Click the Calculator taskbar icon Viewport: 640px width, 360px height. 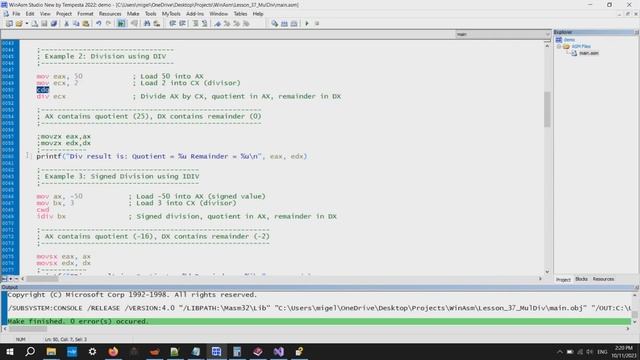[237, 351]
